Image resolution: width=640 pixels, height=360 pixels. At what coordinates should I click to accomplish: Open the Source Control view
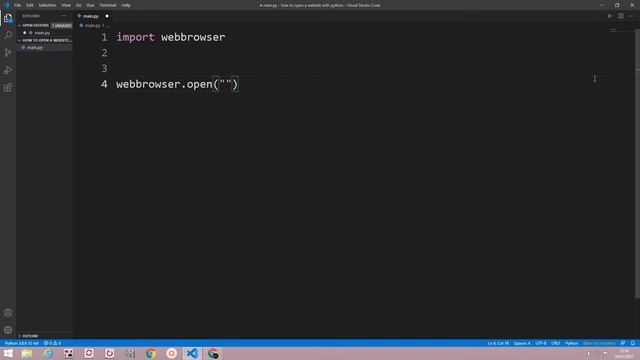point(8,53)
